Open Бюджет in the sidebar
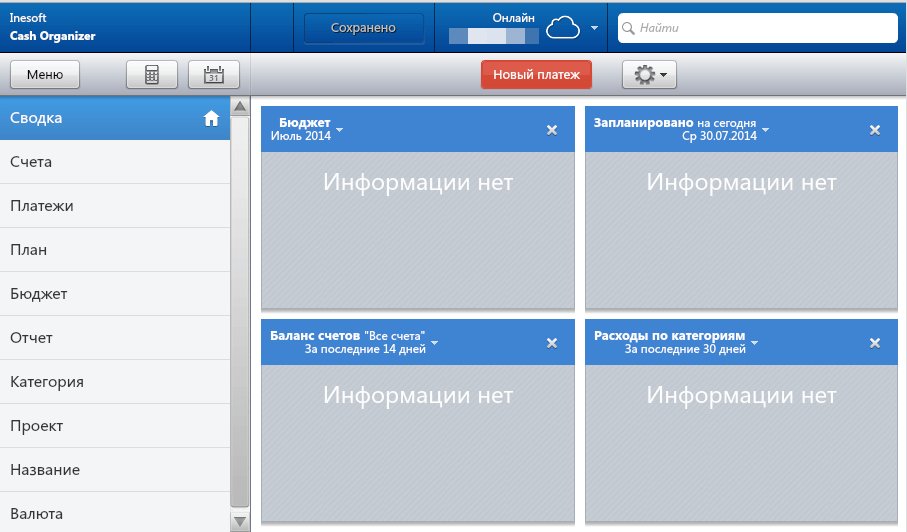Image resolution: width=907 pixels, height=532 pixels. pos(115,294)
